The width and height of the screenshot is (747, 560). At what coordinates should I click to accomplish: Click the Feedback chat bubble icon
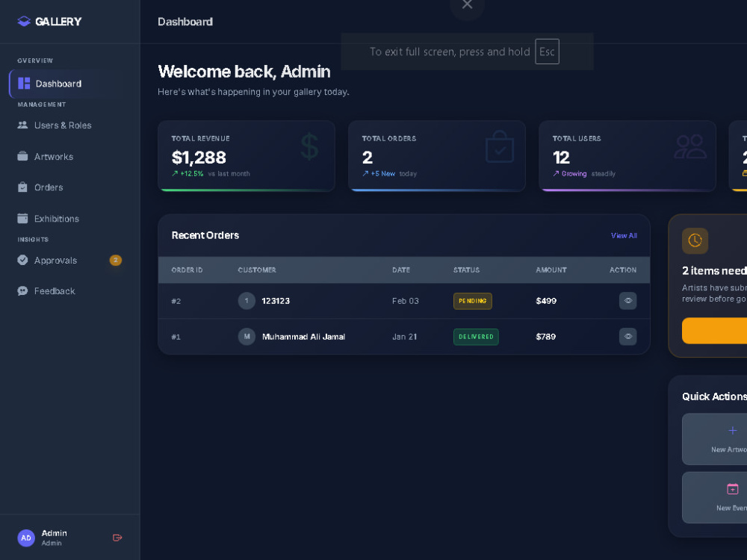[22, 290]
